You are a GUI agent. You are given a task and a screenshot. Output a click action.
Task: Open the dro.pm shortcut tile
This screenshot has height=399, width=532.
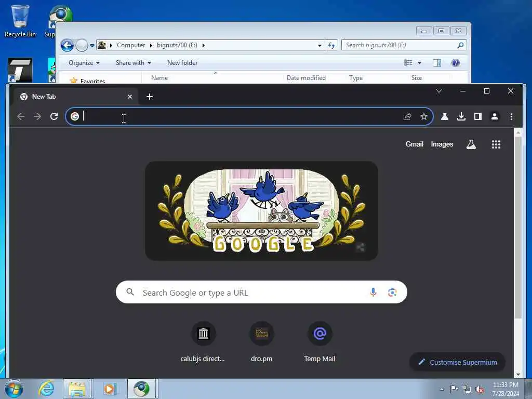click(261, 342)
